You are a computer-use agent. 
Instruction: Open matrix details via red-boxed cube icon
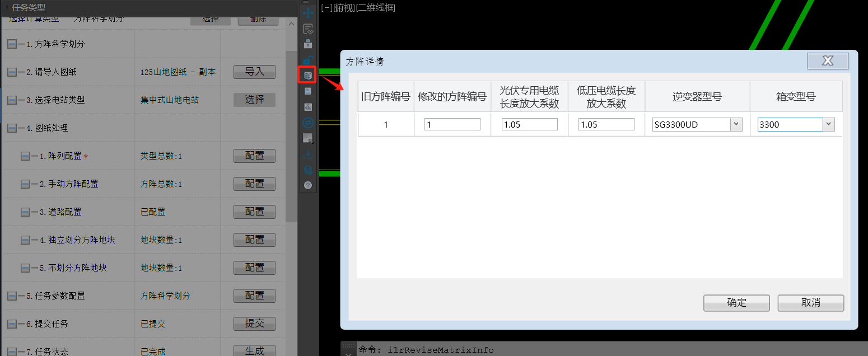[307, 75]
